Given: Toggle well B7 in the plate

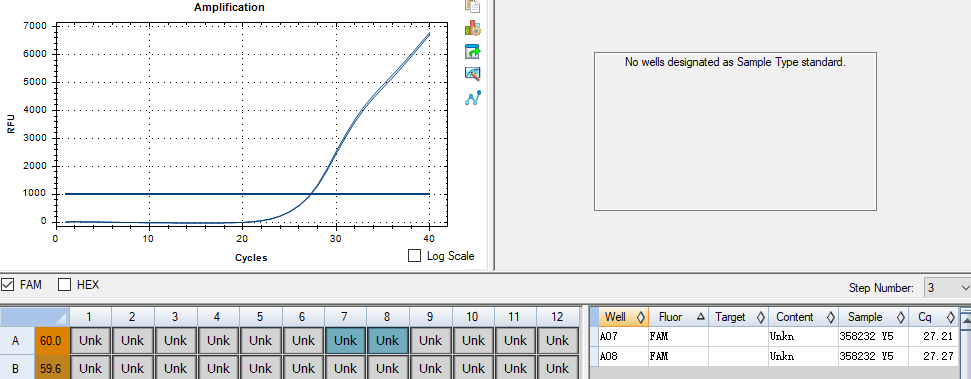Looking at the screenshot, I should click(x=345, y=368).
